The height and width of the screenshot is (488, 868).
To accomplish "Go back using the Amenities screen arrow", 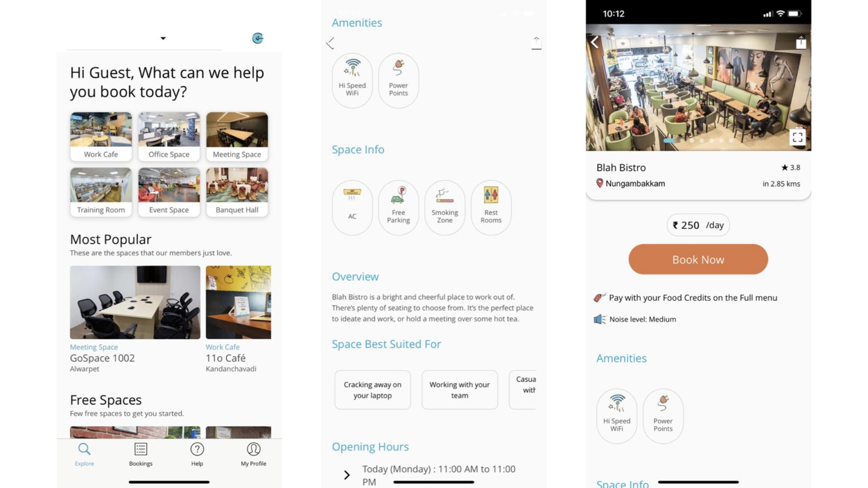I will 330,43.
